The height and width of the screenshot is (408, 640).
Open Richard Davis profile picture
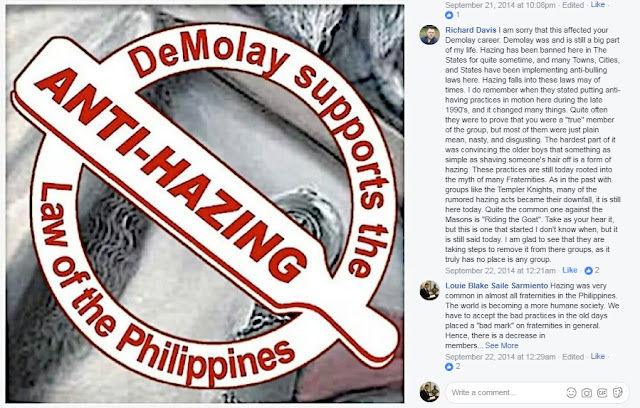[429, 35]
